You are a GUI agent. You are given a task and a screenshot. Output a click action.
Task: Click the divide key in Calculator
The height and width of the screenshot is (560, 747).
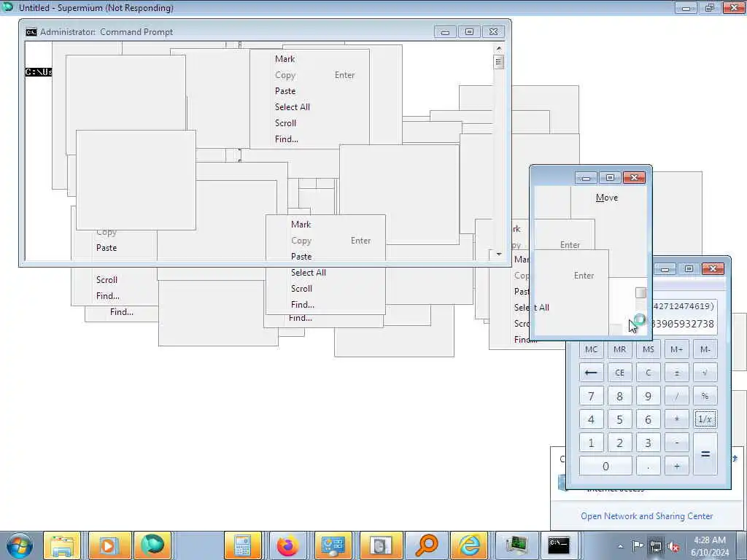point(676,396)
